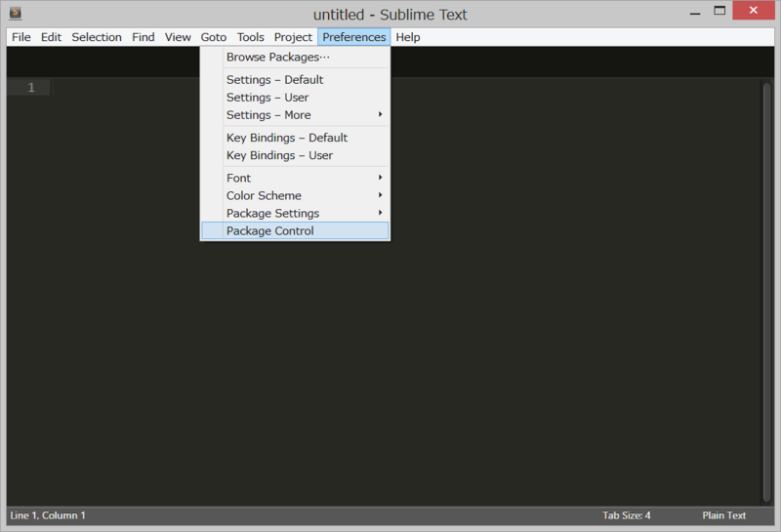Expand the Font submenu

pos(295,178)
